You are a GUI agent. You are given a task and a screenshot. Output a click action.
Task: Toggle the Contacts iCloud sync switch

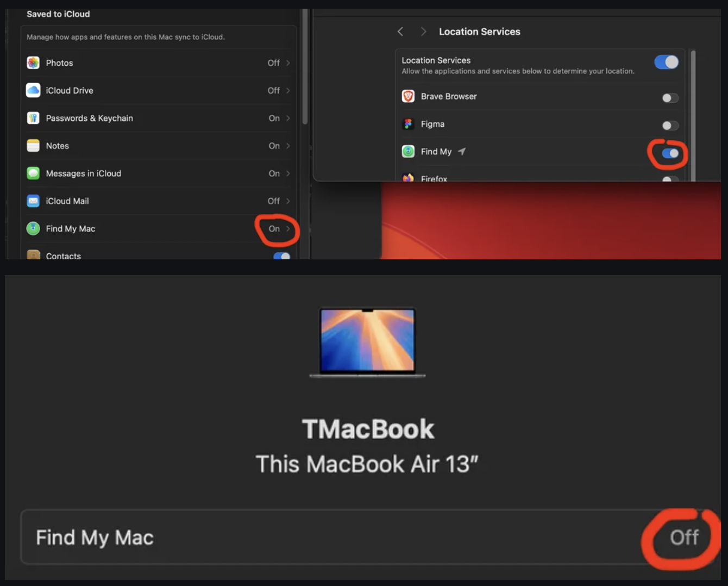click(x=282, y=255)
